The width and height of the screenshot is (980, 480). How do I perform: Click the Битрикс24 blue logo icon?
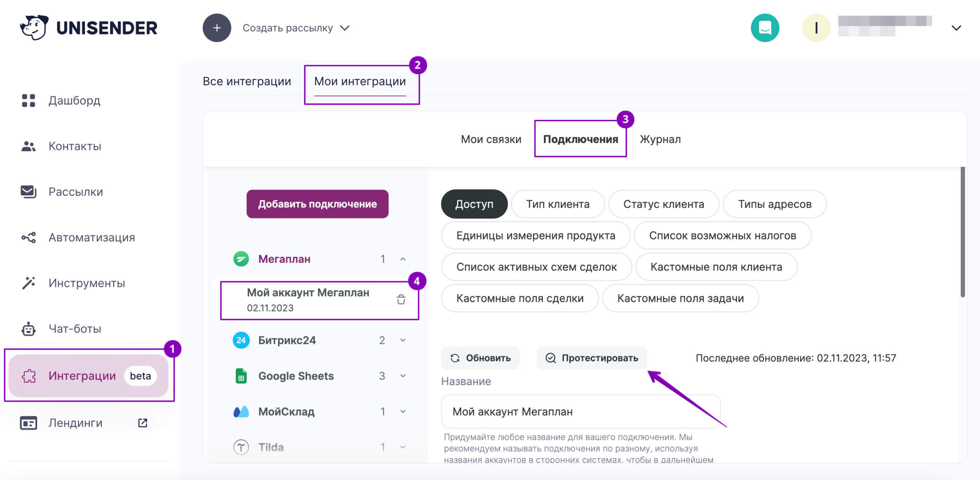point(241,340)
